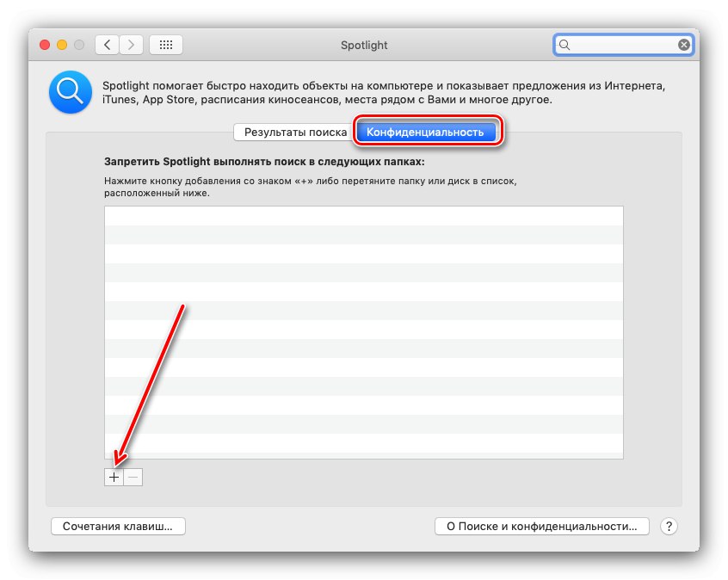This screenshot has width=728, height=580.
Task: Click inside the excluded folders list
Action: coord(363,332)
